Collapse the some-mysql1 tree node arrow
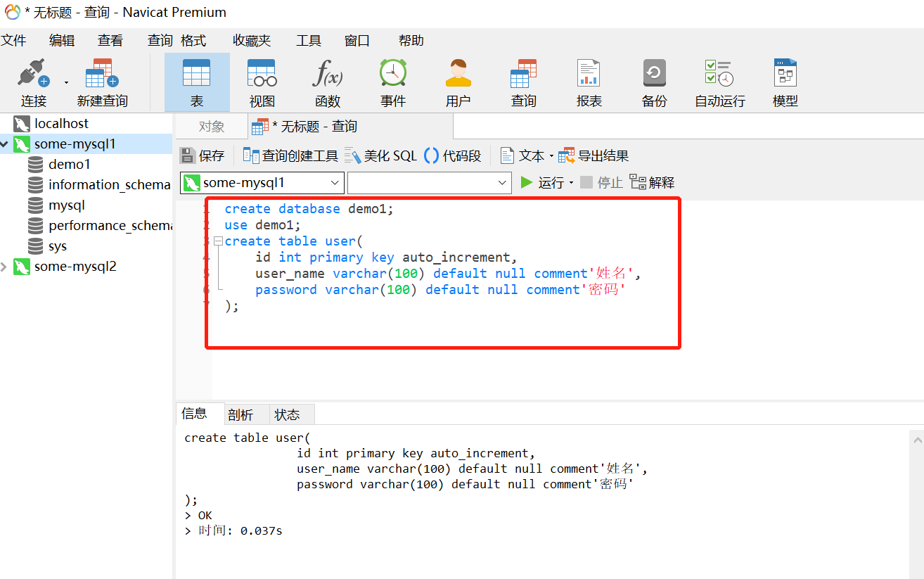924x579 pixels. [5, 144]
